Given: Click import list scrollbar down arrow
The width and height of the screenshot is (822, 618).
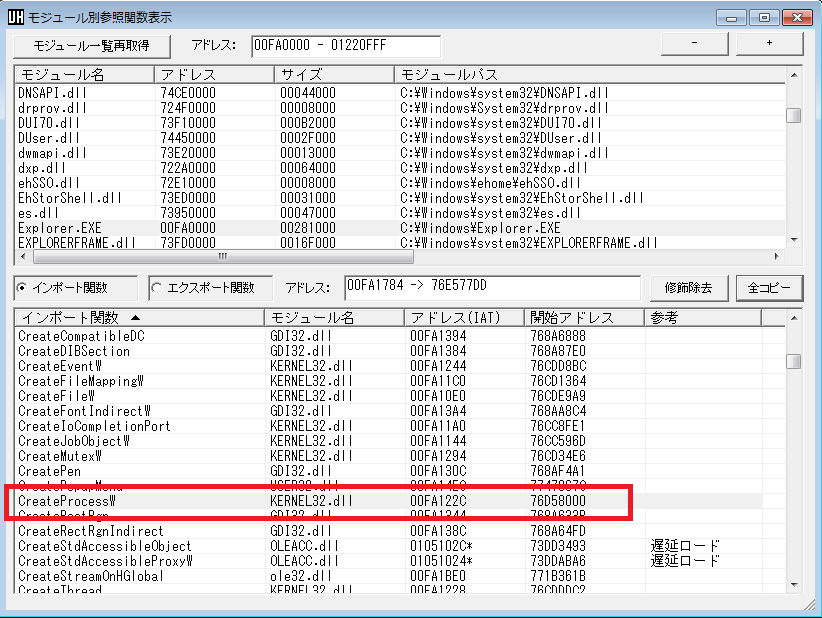Looking at the screenshot, I should [x=794, y=584].
